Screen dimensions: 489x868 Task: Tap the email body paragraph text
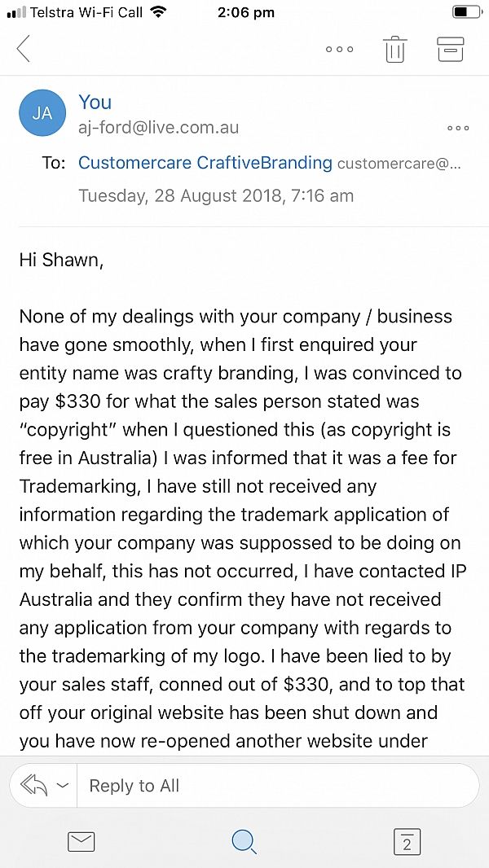pos(241,528)
